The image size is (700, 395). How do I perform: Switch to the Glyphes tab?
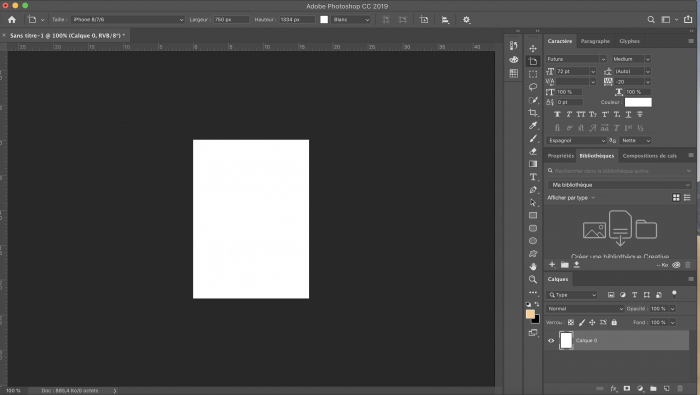(x=629, y=41)
